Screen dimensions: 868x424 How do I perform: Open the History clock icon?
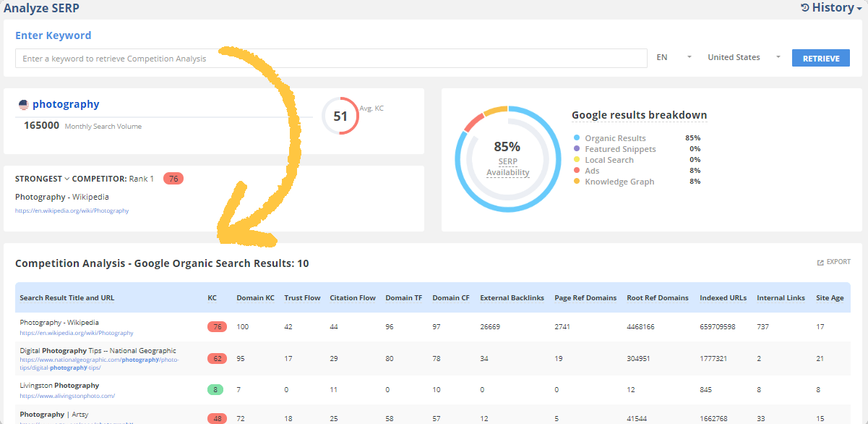[x=805, y=8]
